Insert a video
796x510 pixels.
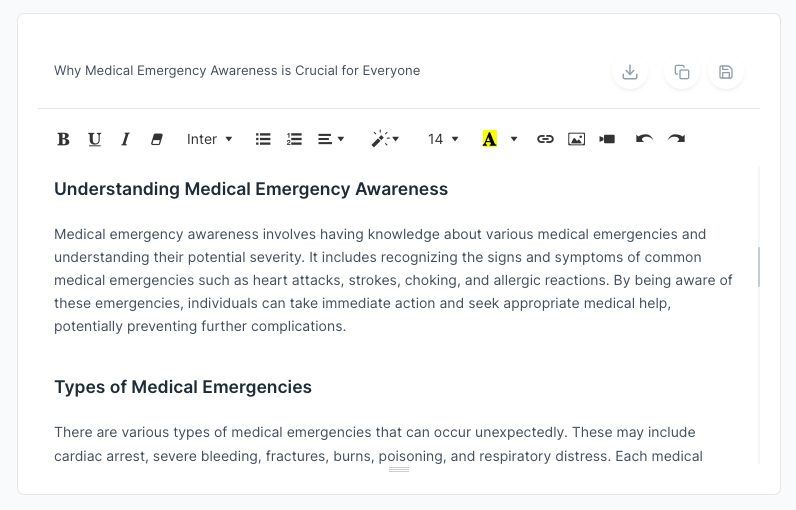pyautogui.click(x=607, y=139)
